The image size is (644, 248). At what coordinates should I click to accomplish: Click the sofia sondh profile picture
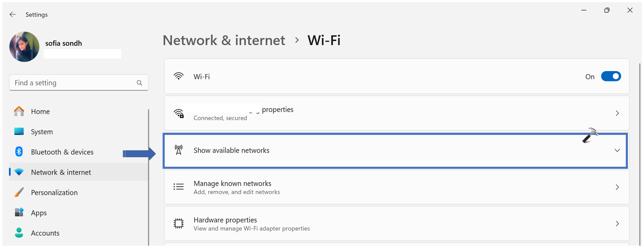pyautogui.click(x=24, y=47)
